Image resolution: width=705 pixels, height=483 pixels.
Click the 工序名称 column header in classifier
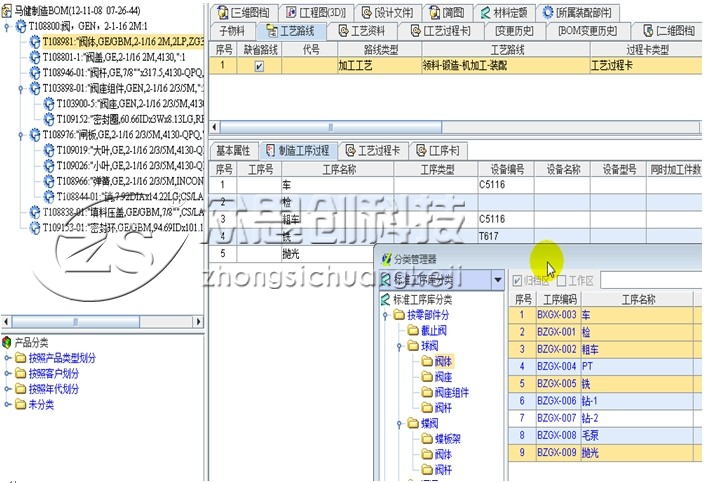click(640, 299)
